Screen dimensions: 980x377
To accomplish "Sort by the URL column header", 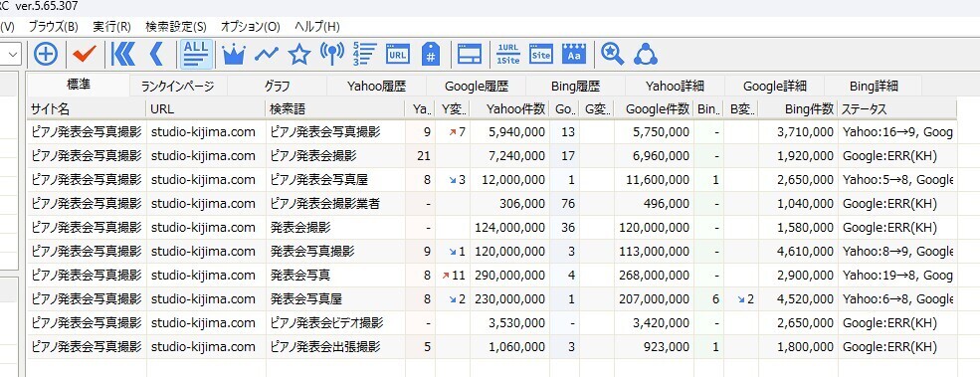I will click(206, 108).
